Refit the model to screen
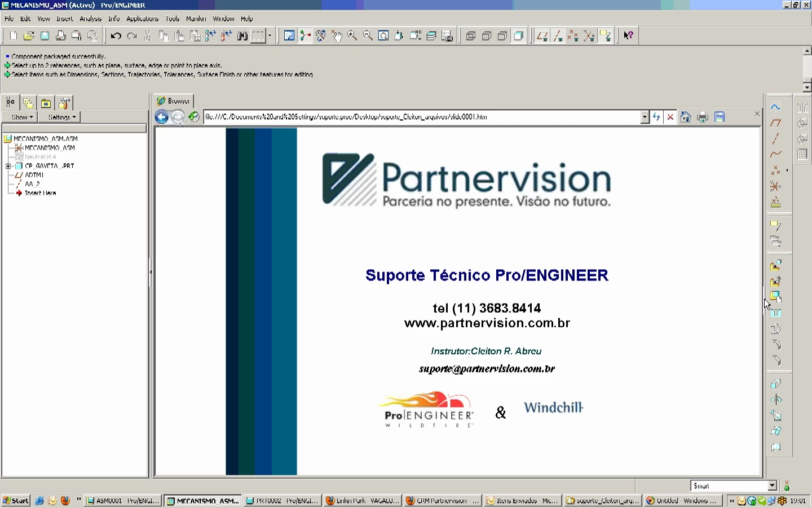The image size is (812, 508). [x=383, y=36]
